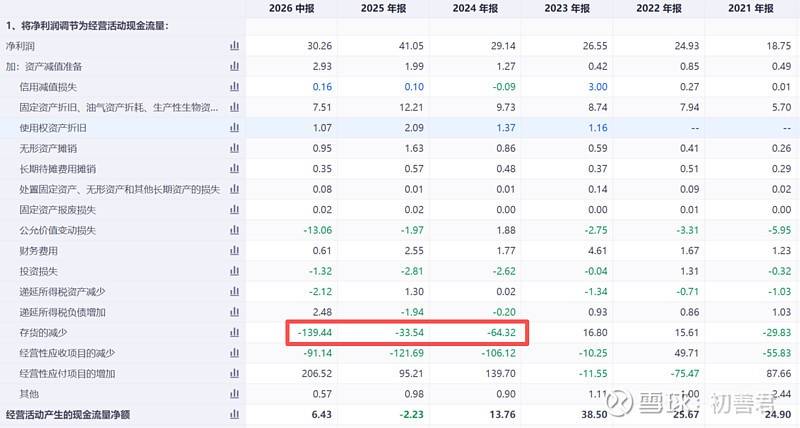Open chart icon for 使用权资产折旧 row

pos(234,128)
